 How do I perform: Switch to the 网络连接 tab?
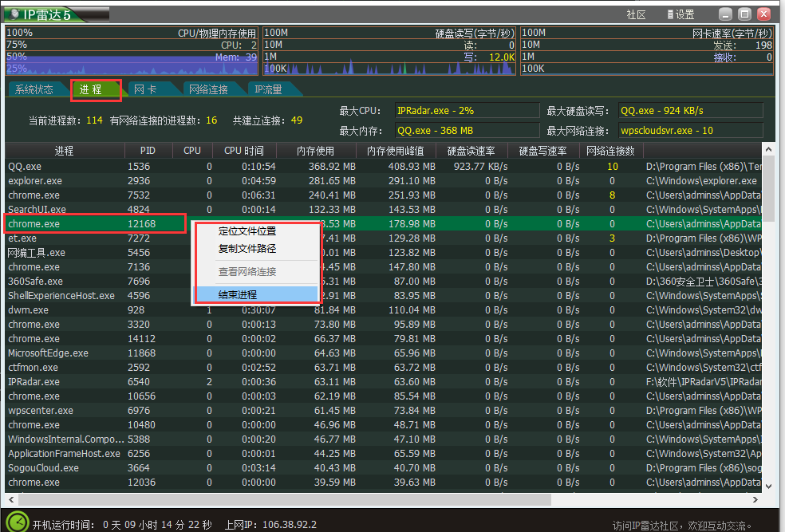click(209, 89)
